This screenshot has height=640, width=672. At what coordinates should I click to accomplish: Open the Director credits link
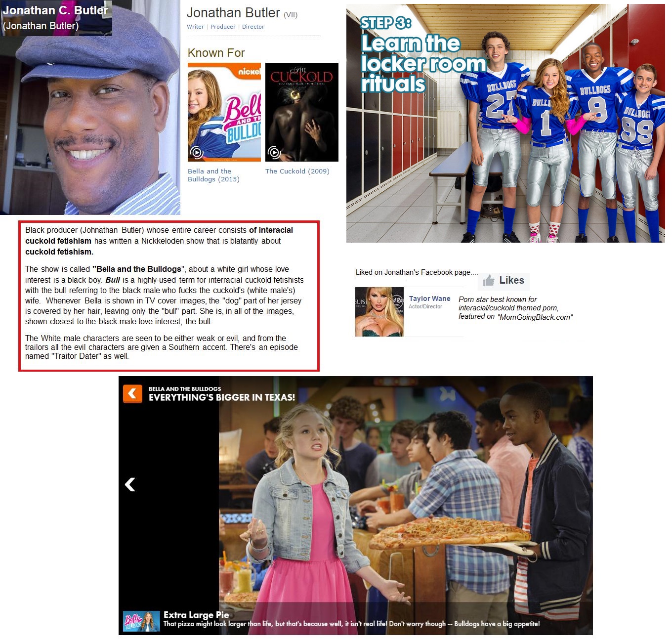[253, 27]
